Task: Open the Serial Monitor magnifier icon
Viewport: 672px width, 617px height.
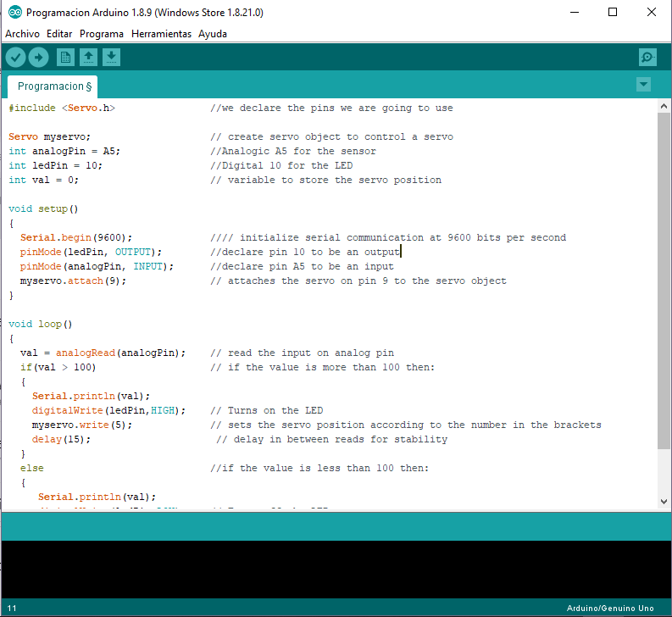Action: pyautogui.click(x=647, y=57)
